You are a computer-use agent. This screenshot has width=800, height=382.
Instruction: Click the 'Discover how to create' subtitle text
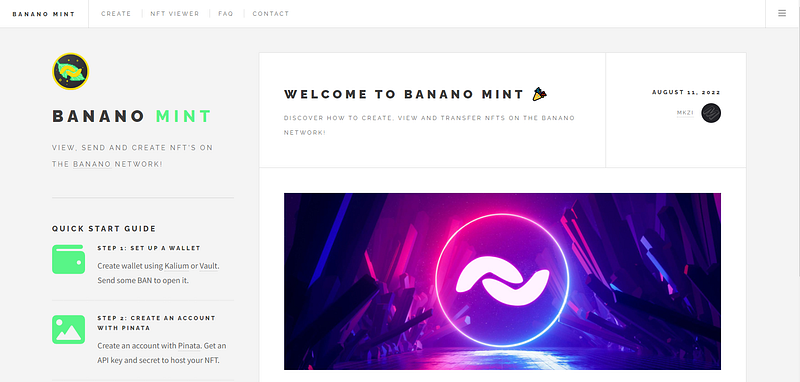tap(429, 125)
